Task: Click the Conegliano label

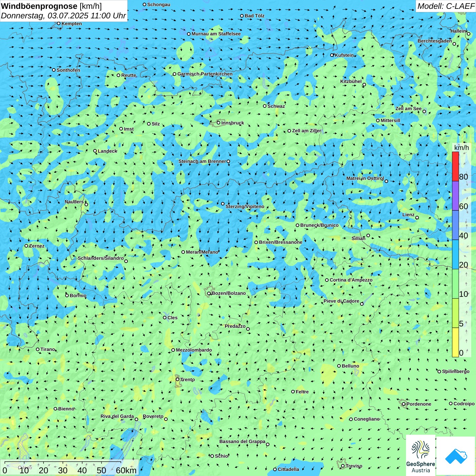Action: click(x=367, y=419)
